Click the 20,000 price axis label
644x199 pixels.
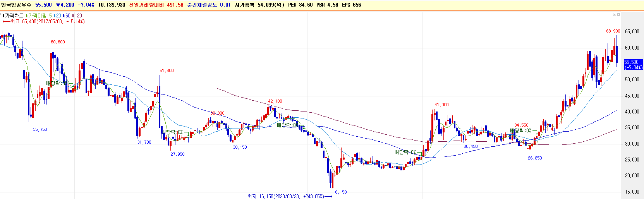click(x=632, y=176)
